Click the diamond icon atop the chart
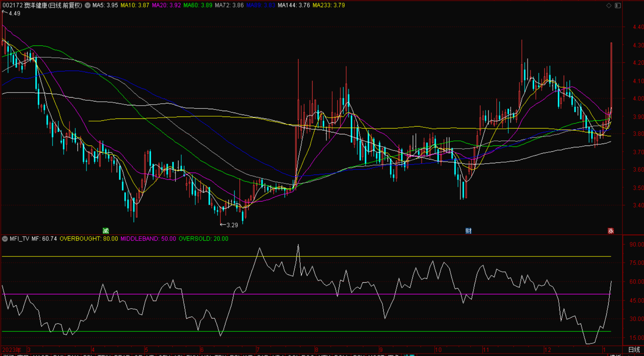 [609, 5]
